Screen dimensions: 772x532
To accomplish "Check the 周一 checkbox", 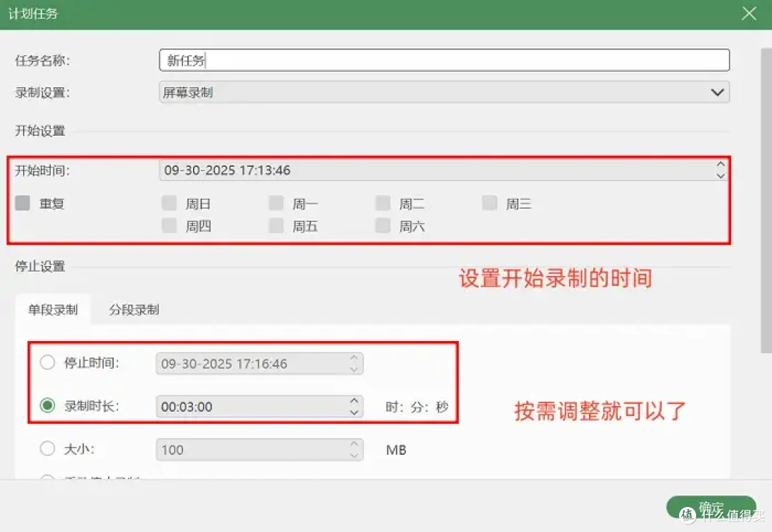I will 276,203.
